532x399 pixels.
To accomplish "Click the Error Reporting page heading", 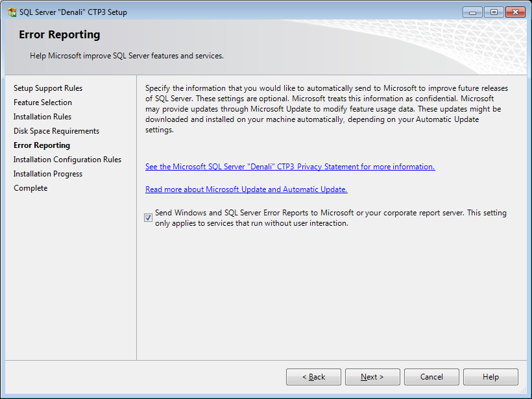I will tap(60, 34).
